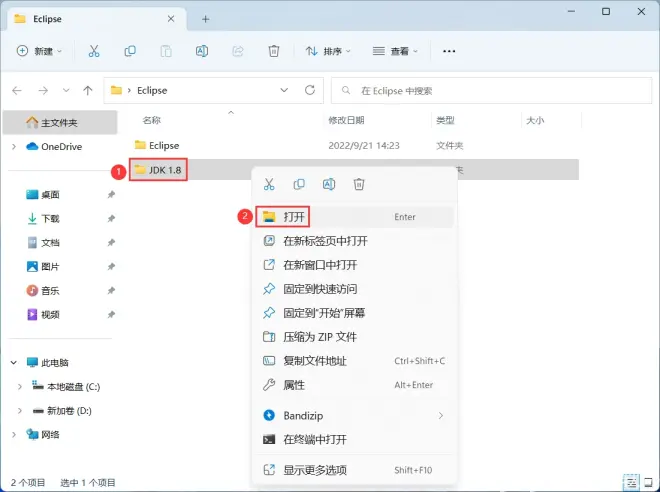660x492 pixels.
Task: Open 文档 in the sidebar
Action: pyautogui.click(x=50, y=242)
